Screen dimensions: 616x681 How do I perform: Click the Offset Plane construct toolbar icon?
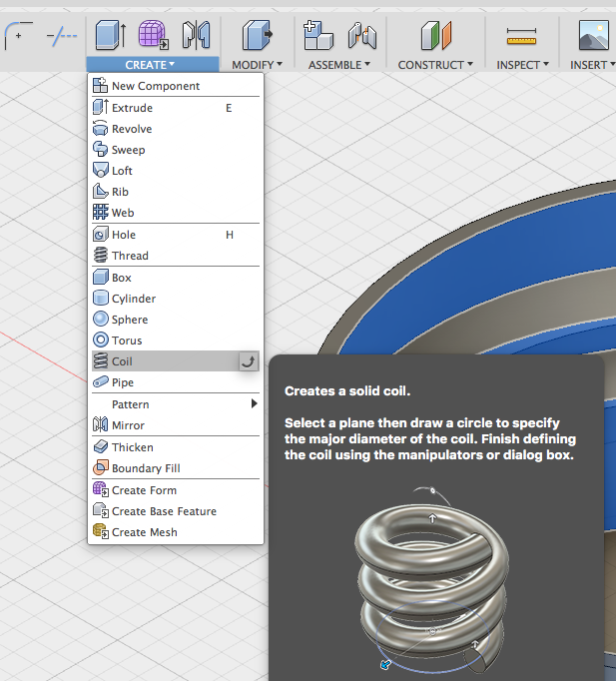point(436,35)
